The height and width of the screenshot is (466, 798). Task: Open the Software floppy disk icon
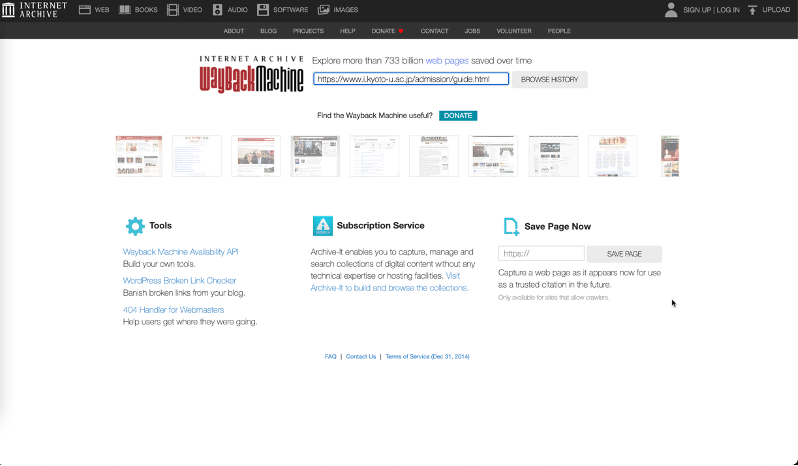click(x=263, y=10)
